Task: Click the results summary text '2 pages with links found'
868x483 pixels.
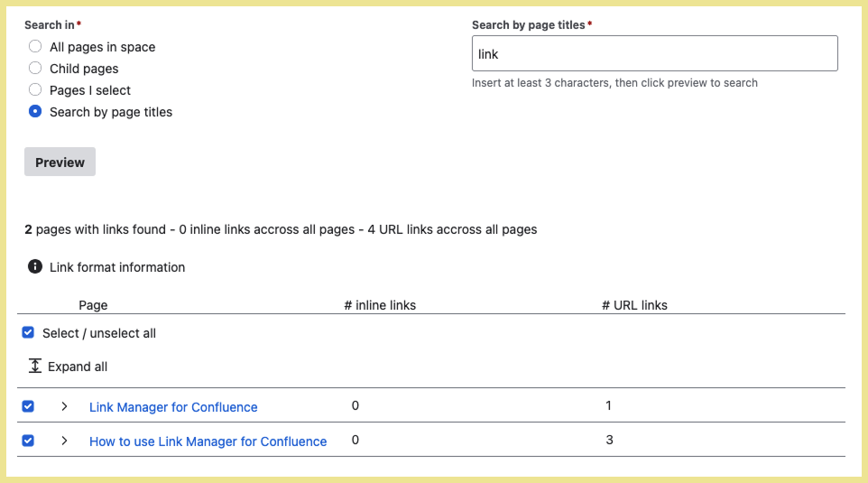Action: coord(96,229)
